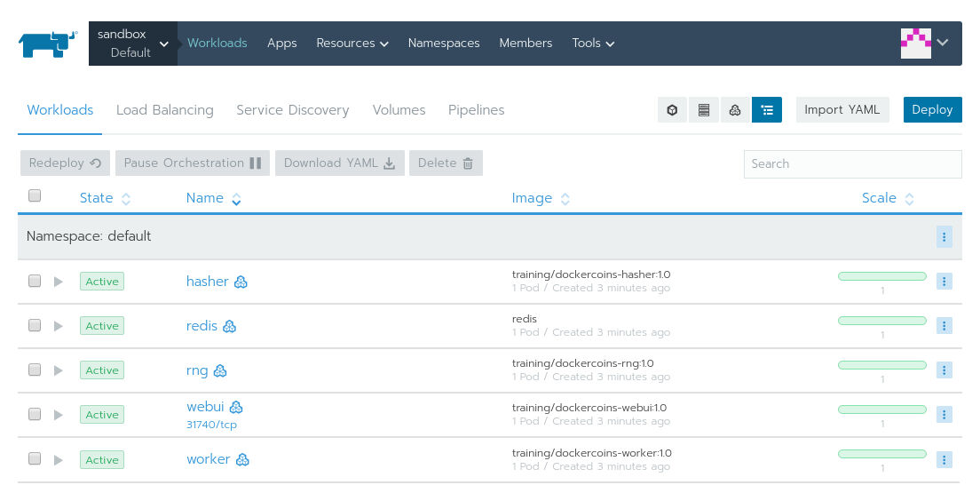Screen dimensions: 980x493
Task: Click the deployment icon beside worker
Action: coord(242,460)
